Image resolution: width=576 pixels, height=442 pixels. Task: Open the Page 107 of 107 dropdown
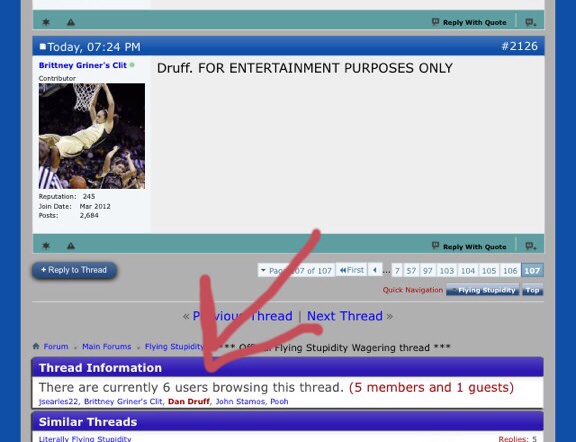point(296,271)
